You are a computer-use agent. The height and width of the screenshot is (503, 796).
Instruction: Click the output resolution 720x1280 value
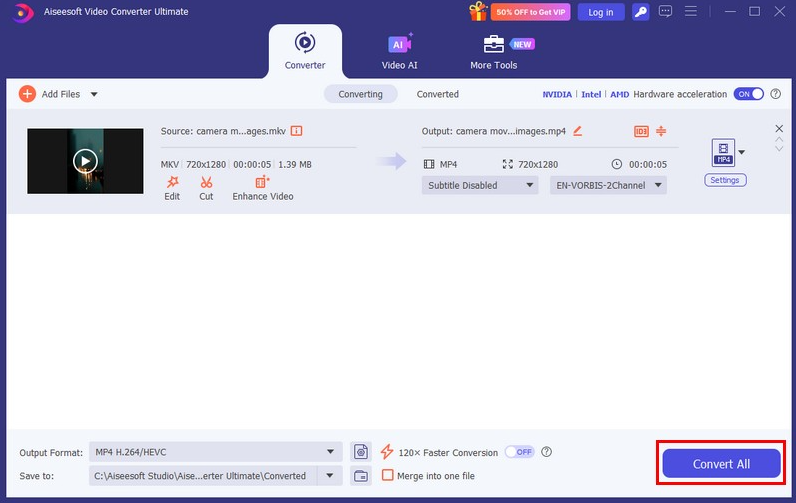tap(538, 164)
